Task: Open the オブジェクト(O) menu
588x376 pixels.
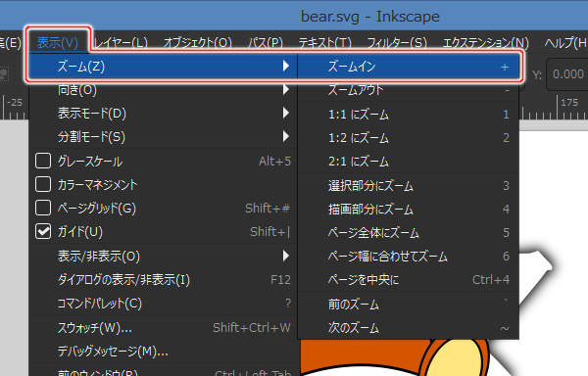Action: point(198,43)
